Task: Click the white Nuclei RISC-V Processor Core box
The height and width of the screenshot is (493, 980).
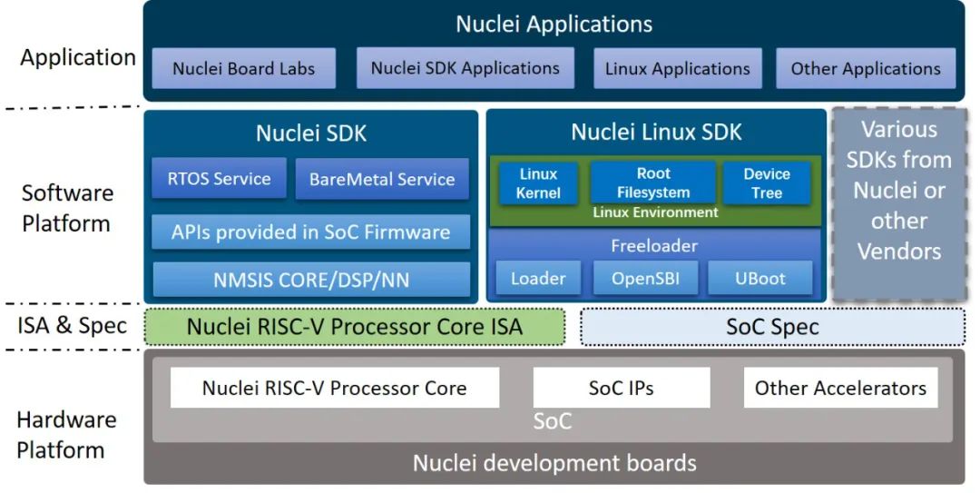Action: click(334, 388)
